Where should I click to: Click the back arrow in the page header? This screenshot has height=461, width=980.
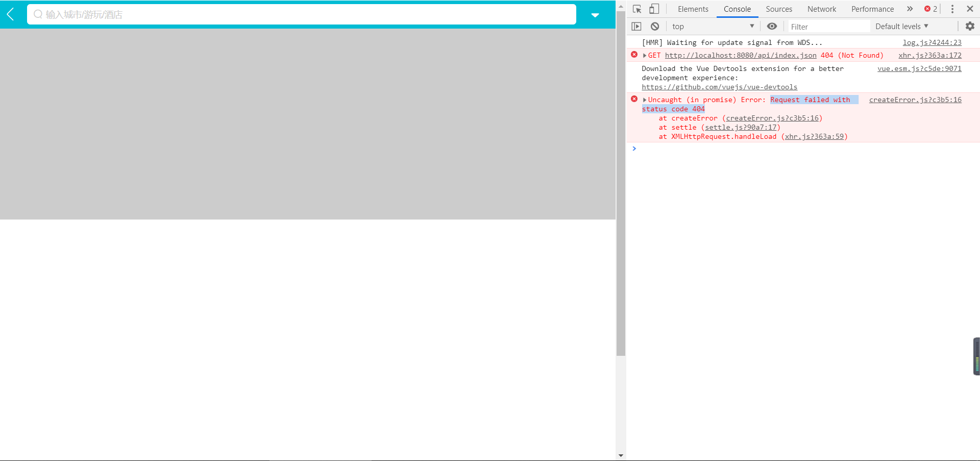pos(10,14)
